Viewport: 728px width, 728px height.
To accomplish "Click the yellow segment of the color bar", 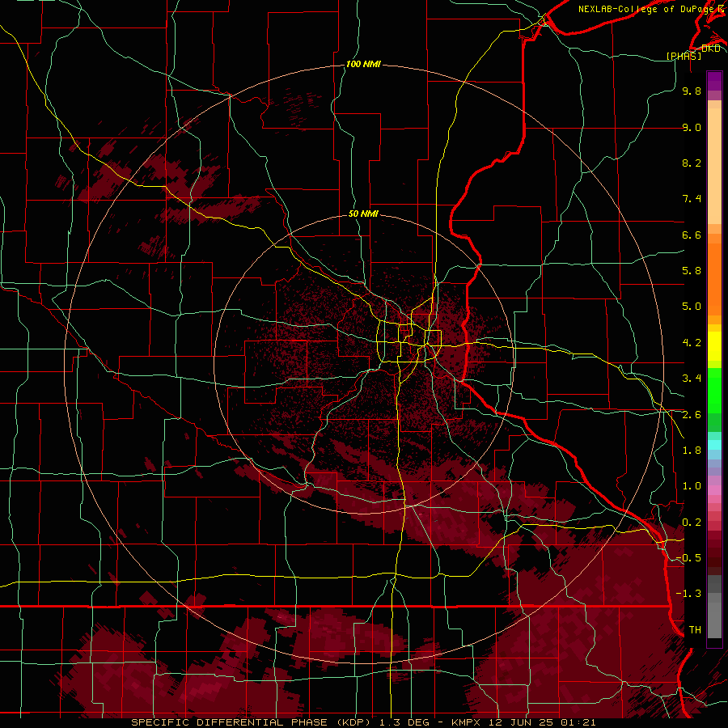I will (x=714, y=346).
